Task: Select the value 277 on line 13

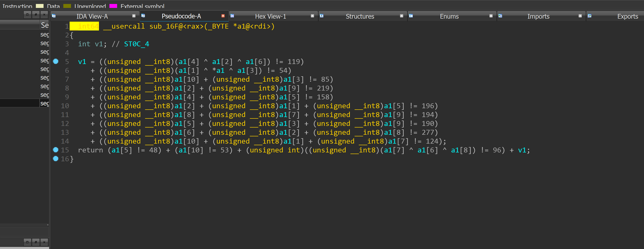Action: tap(428, 132)
